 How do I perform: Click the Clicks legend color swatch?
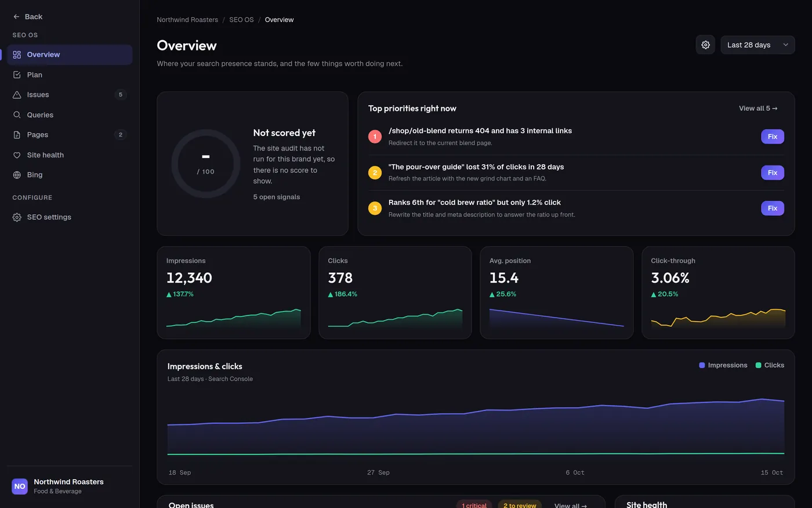758,365
